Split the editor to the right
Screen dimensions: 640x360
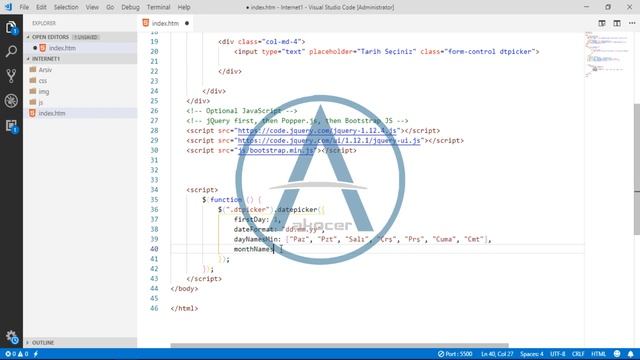(617, 23)
